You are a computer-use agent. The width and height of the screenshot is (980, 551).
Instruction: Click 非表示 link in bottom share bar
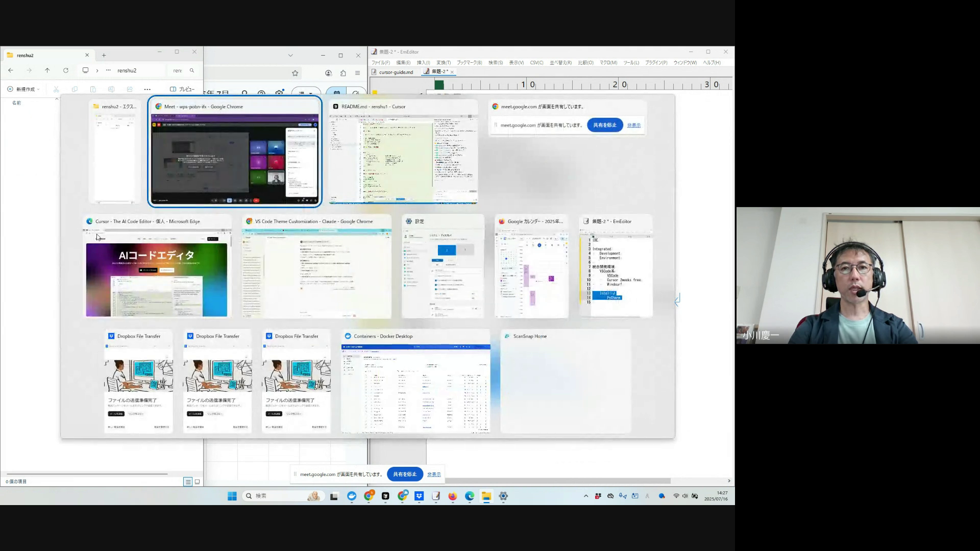pyautogui.click(x=434, y=474)
